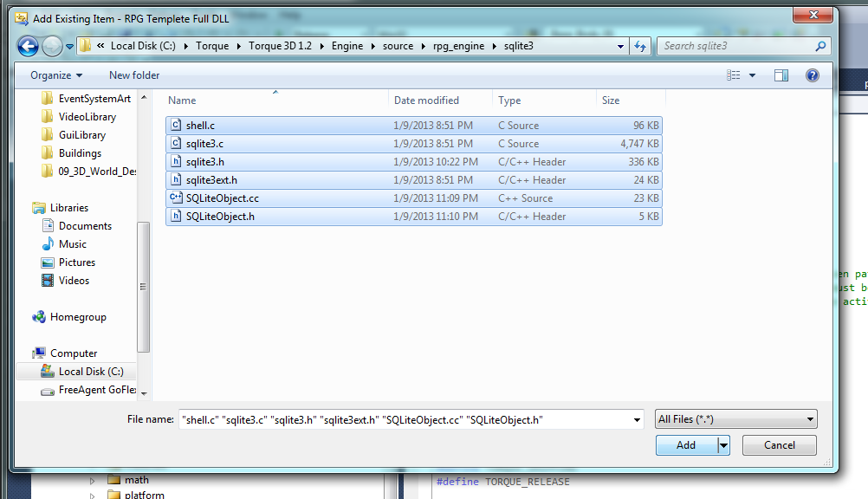Sort files by Date modified column
868x499 pixels.
point(426,100)
